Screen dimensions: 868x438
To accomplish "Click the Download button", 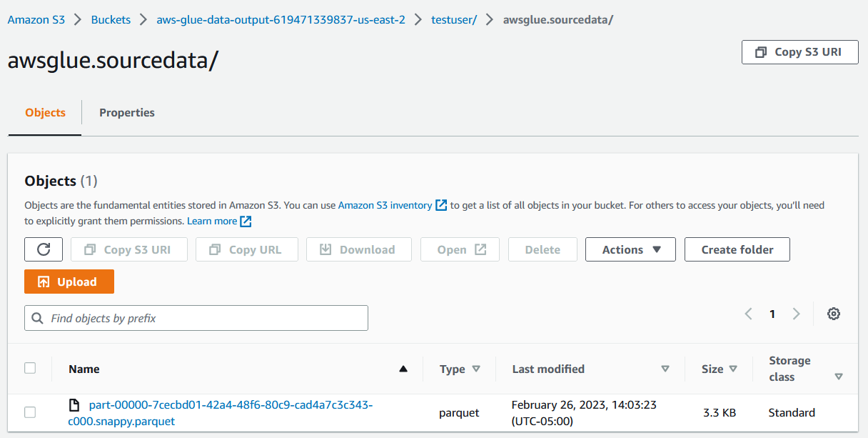I will point(359,249).
